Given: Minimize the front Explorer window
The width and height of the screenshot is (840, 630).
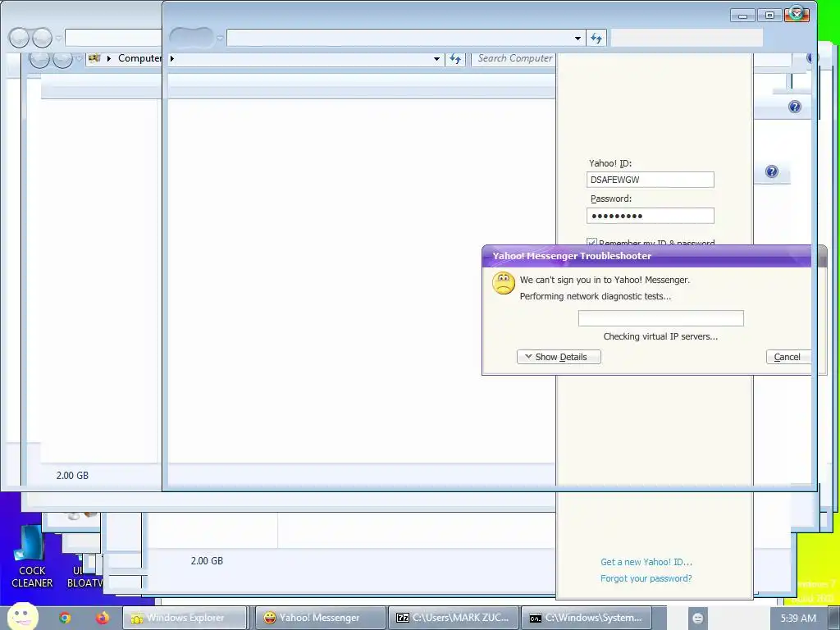Looking at the screenshot, I should (742, 16).
